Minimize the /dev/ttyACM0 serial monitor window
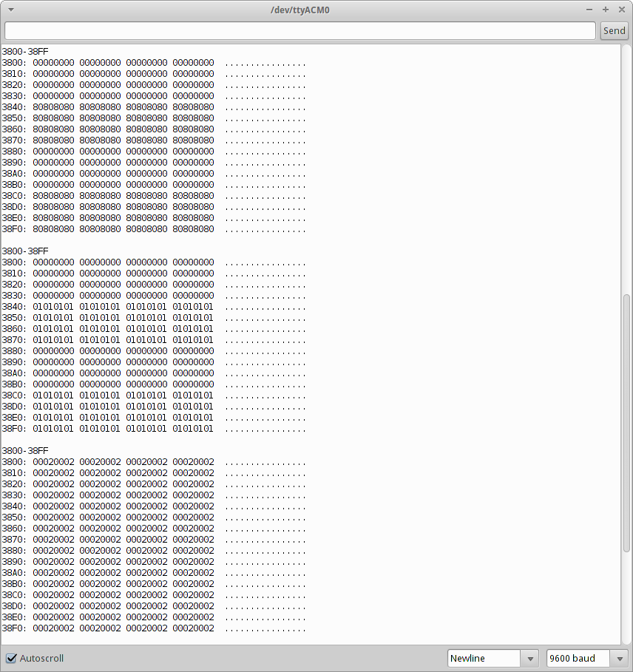 click(589, 10)
